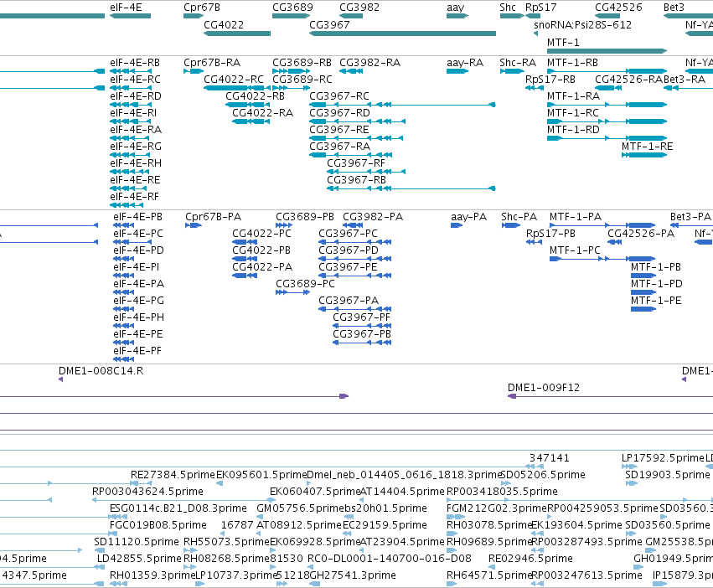Click protein eIF-4E-PB
This screenshot has width=713, height=588.
(x=137, y=217)
